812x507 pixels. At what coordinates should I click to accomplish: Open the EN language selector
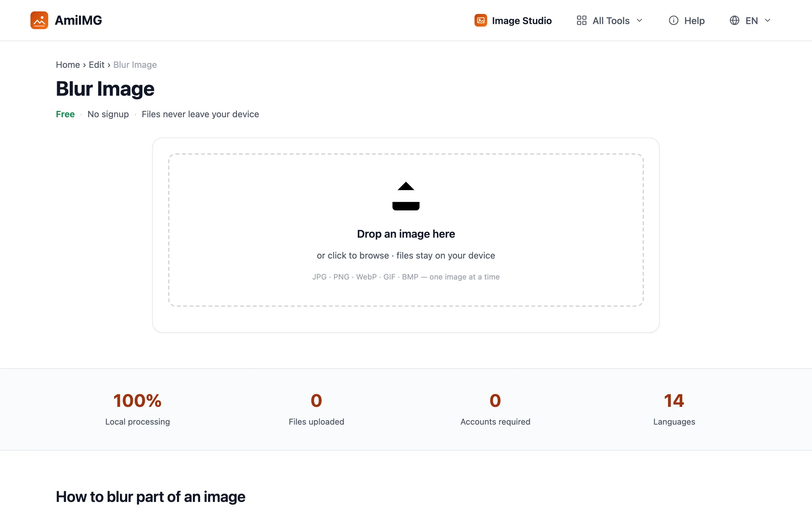[750, 21]
